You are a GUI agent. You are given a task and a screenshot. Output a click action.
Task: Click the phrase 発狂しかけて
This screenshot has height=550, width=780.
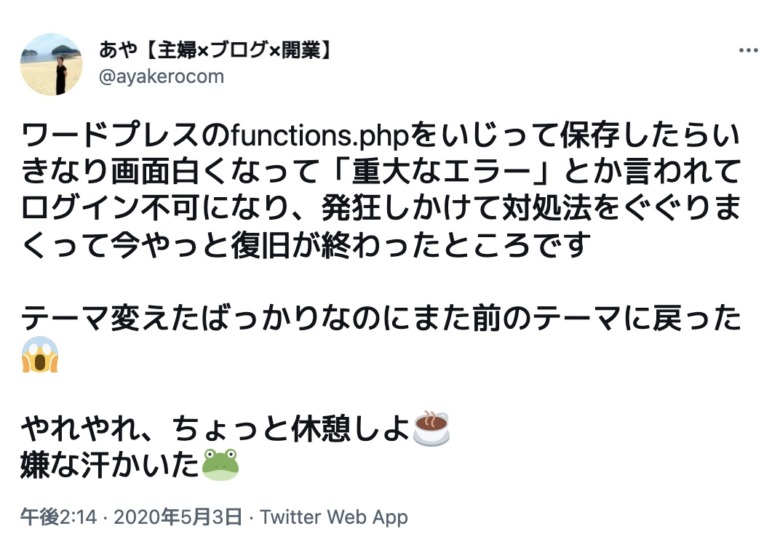(411, 208)
